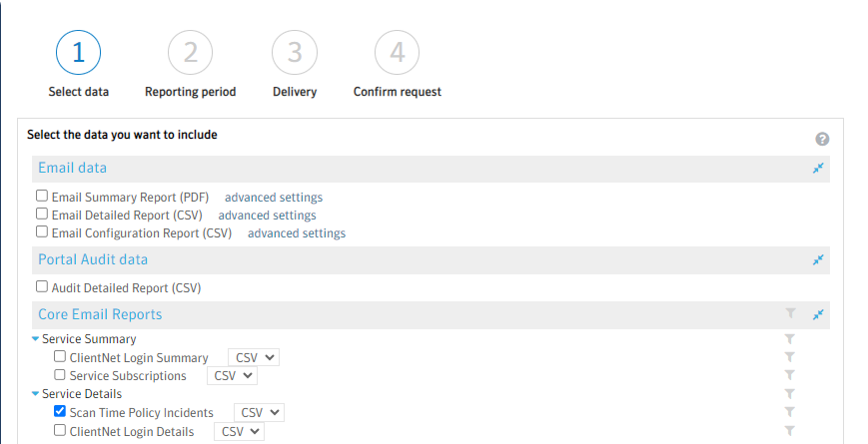Collapse the Email data section icon
The height and width of the screenshot is (444, 868).
[818, 169]
